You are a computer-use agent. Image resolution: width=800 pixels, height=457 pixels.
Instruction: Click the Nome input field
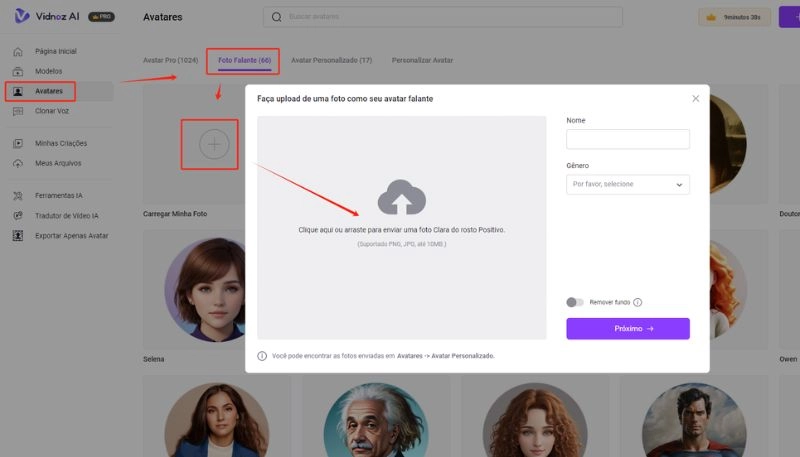(628, 139)
